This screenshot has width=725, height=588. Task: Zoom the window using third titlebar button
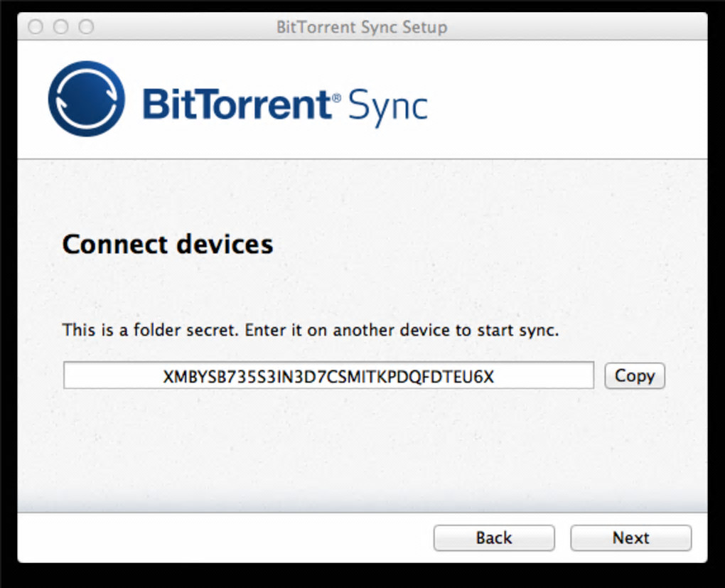(x=86, y=28)
